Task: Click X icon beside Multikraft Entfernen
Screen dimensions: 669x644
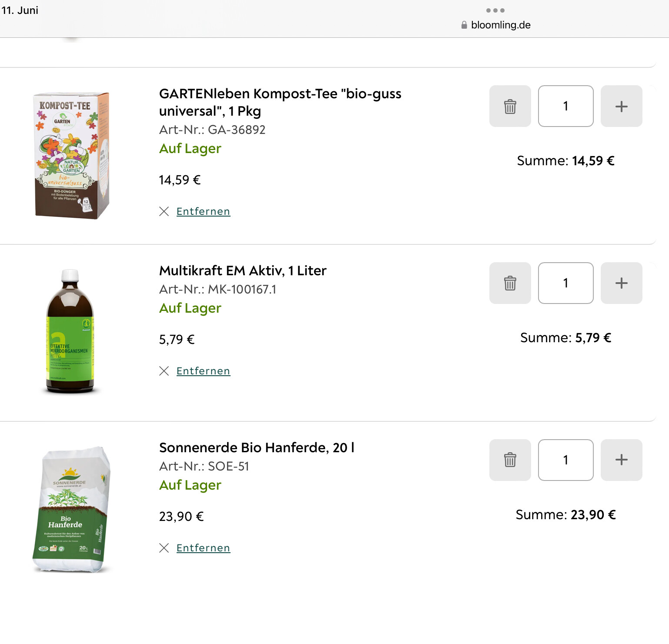Action: 164,371
